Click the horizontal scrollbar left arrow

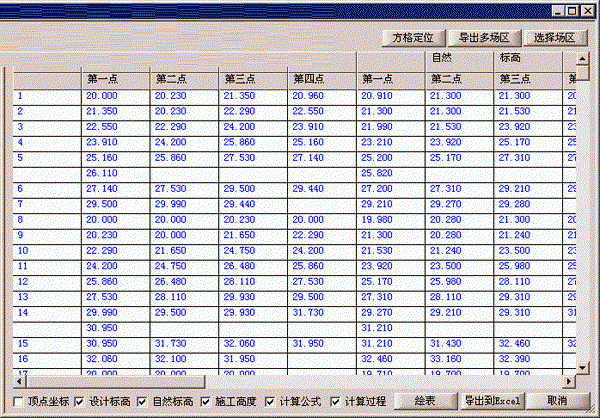click(x=20, y=381)
